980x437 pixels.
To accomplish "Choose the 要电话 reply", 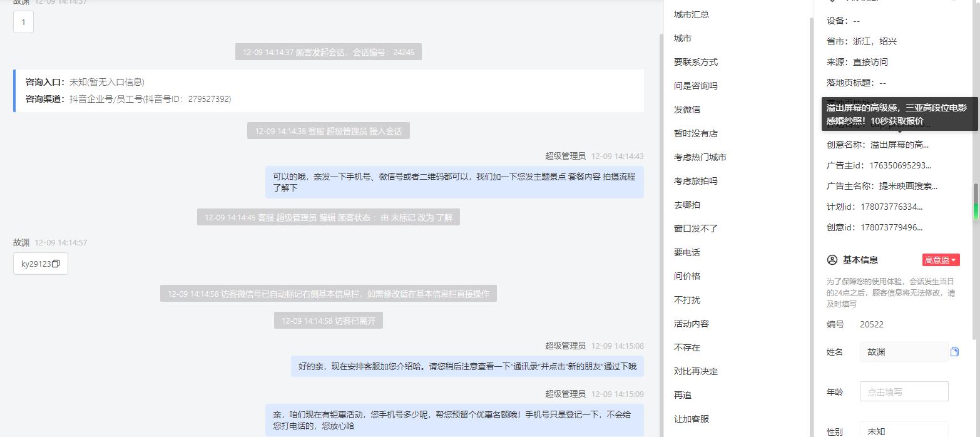I will tap(687, 252).
